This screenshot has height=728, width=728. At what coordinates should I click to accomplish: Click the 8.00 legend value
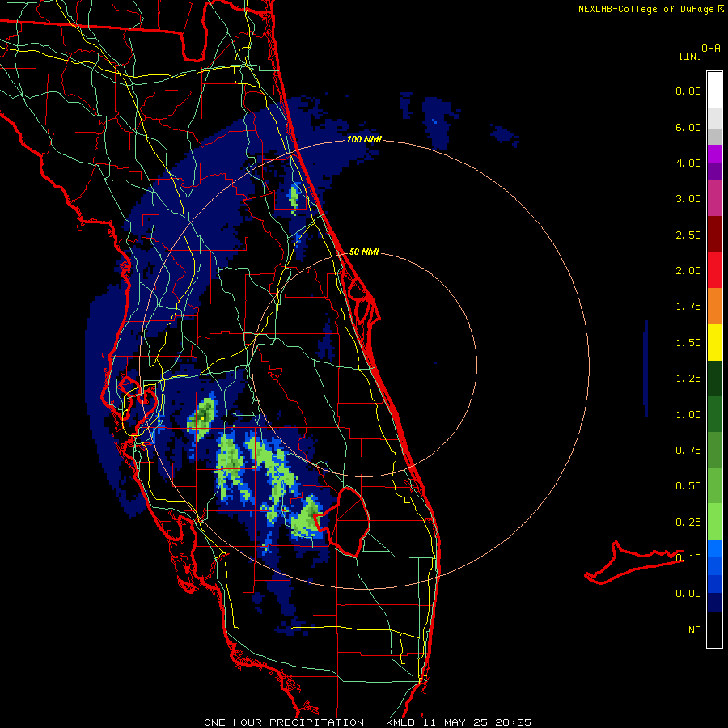pyautogui.click(x=688, y=91)
